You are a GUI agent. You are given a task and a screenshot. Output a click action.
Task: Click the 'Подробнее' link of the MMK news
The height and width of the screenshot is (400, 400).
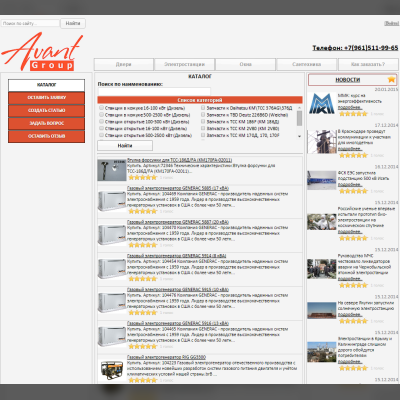[x=350, y=107]
